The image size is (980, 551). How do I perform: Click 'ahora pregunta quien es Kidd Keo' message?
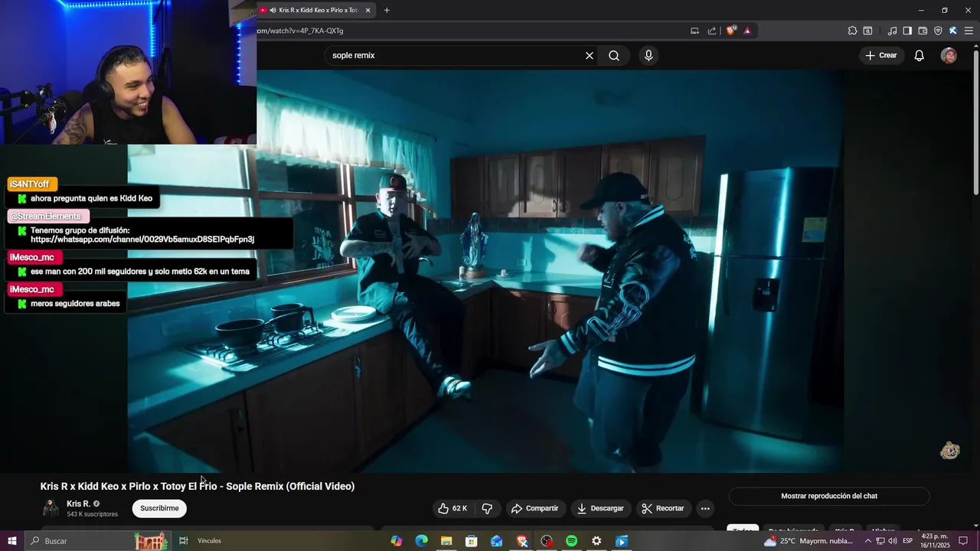pyautogui.click(x=91, y=198)
